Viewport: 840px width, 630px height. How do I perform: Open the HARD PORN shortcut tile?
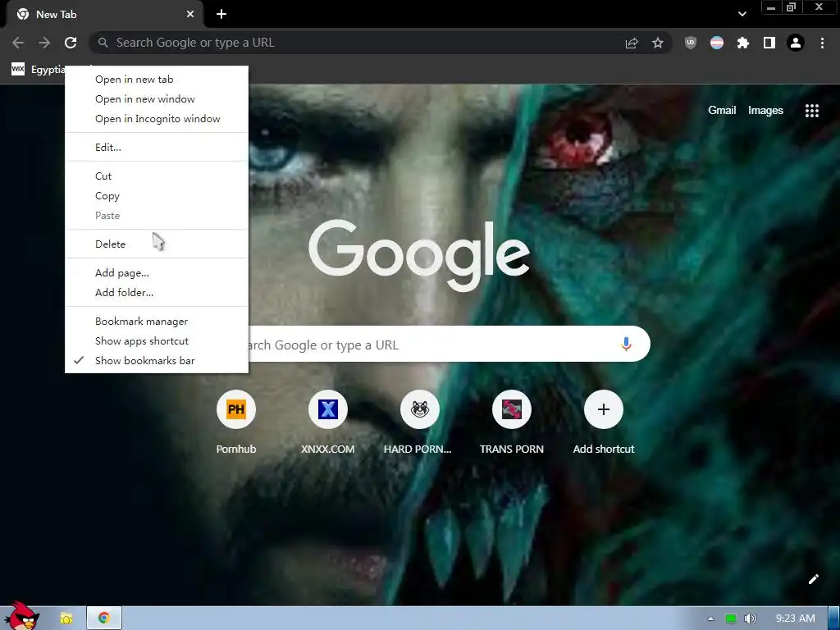point(419,423)
